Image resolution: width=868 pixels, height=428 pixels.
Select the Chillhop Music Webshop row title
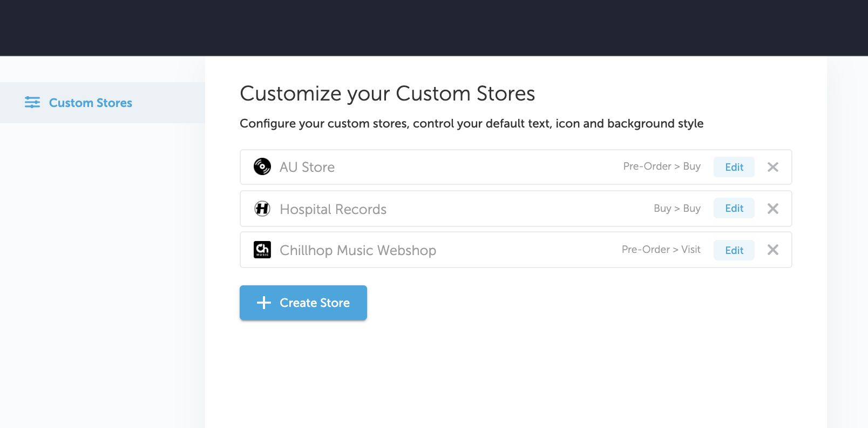tap(358, 250)
